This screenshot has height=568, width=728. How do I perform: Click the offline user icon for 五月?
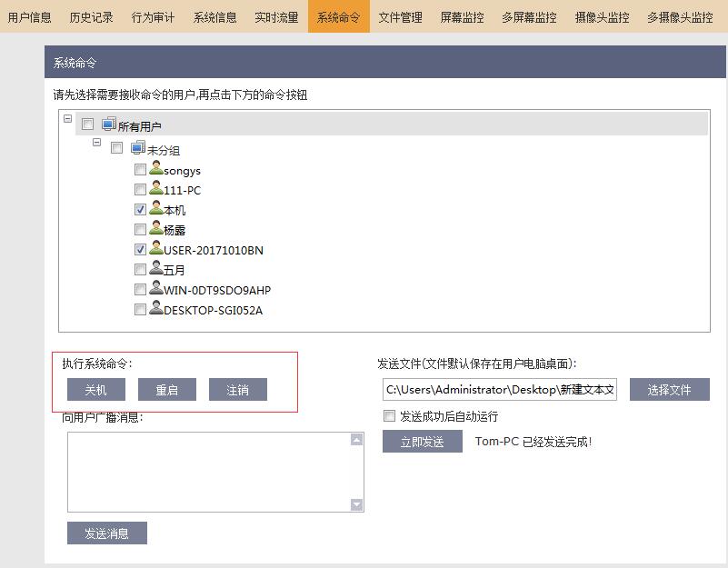155,269
